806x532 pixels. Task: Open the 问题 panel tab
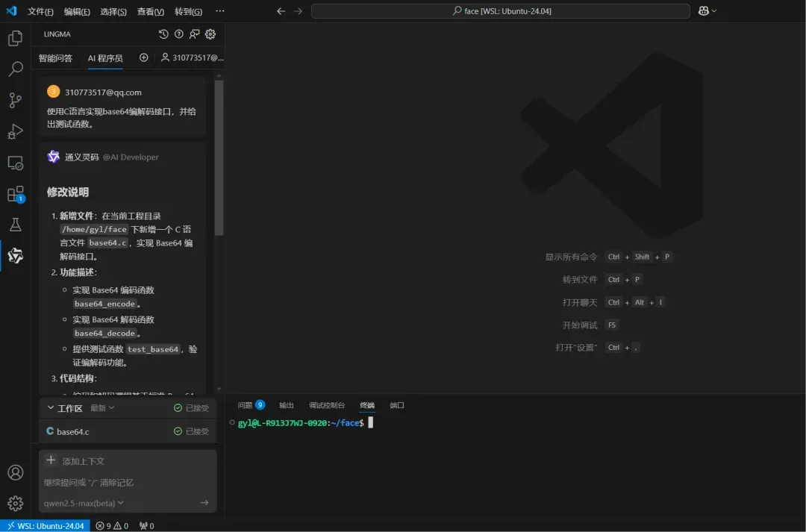pyautogui.click(x=251, y=405)
